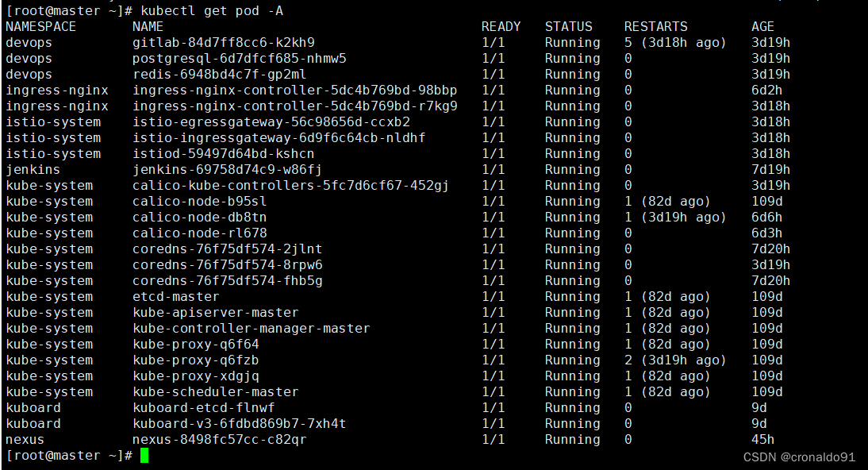This screenshot has width=868, height=470.
Task: Click the jenkins-69758d74c9-w86fj pod name
Action: 227,170
